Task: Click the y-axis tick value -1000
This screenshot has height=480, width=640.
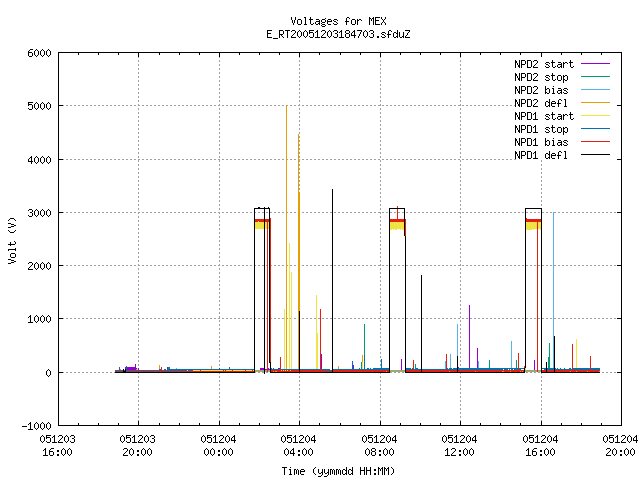Action: pyautogui.click(x=36, y=426)
